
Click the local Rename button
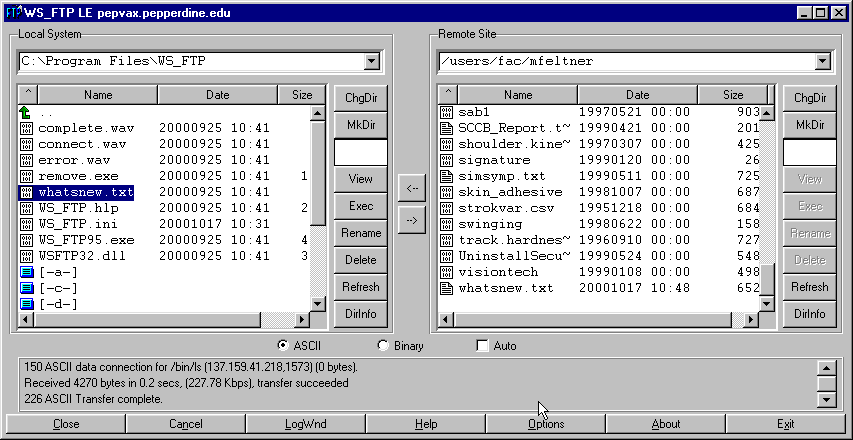(x=361, y=233)
